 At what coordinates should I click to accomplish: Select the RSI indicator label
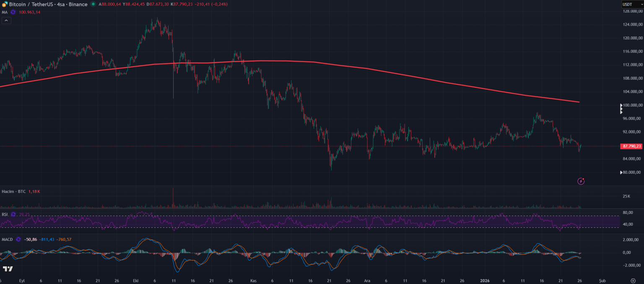[5, 214]
